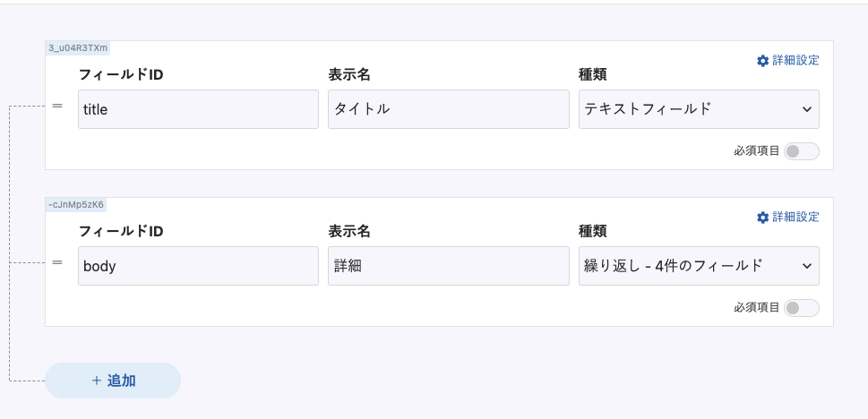The width and height of the screenshot is (868, 419).
Task: Open 詳細設定 link for the body field
Action: click(x=795, y=218)
